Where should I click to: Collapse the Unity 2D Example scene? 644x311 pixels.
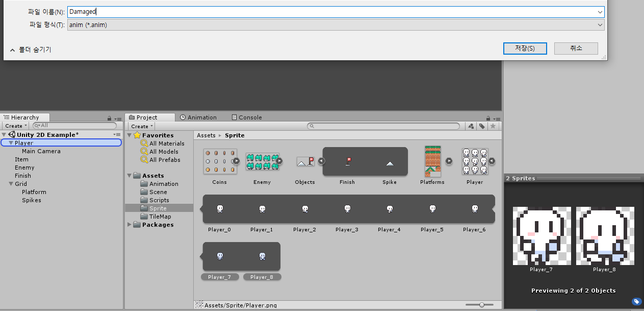[x=4, y=135]
